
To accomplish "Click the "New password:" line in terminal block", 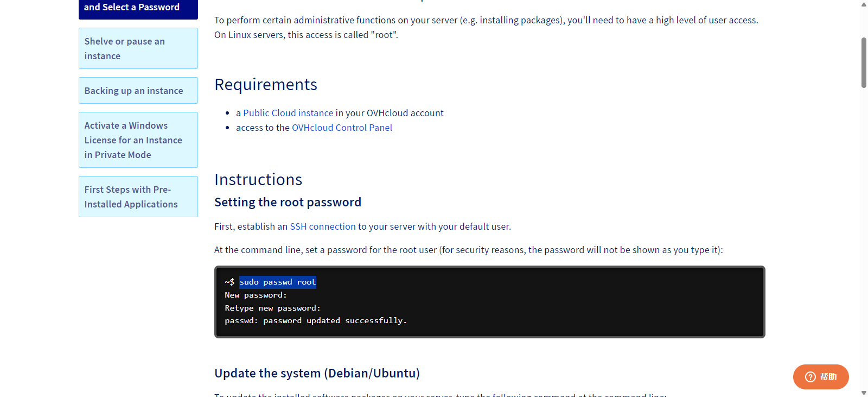I will click(x=256, y=295).
